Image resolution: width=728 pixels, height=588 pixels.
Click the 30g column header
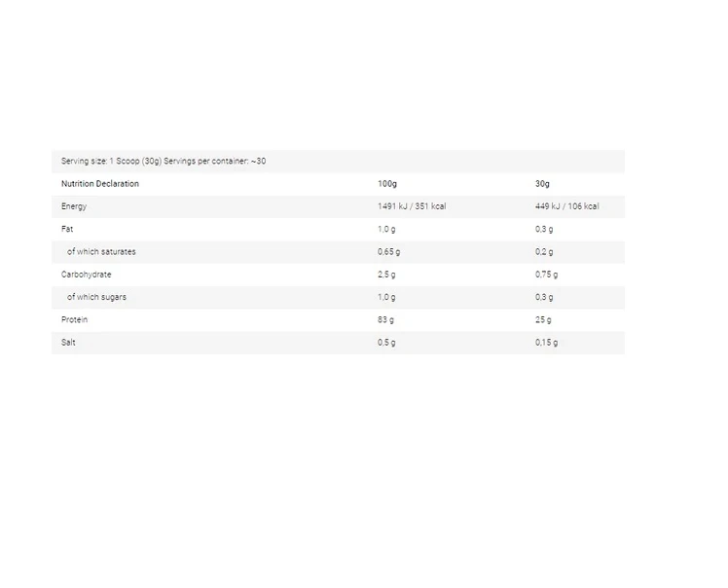(x=542, y=184)
